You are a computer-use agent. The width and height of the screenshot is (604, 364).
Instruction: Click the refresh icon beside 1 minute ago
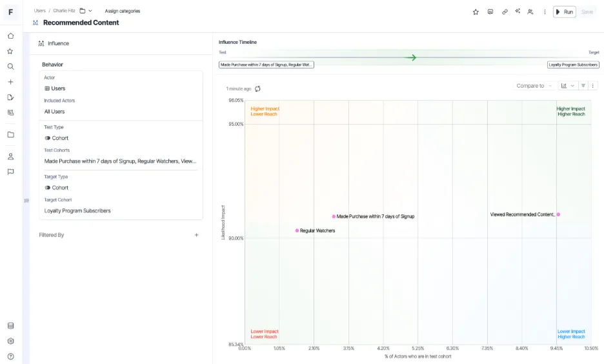click(257, 88)
